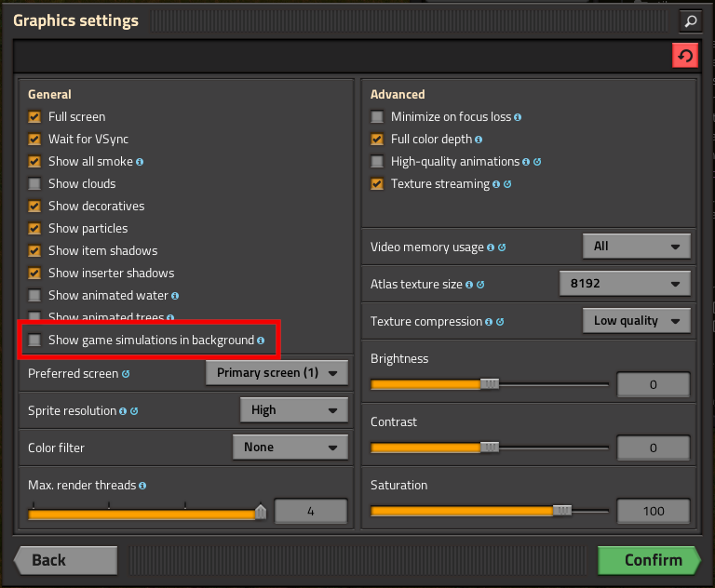715x588 pixels.
Task: Open the Atlas texture size dropdown
Action: click(625, 284)
